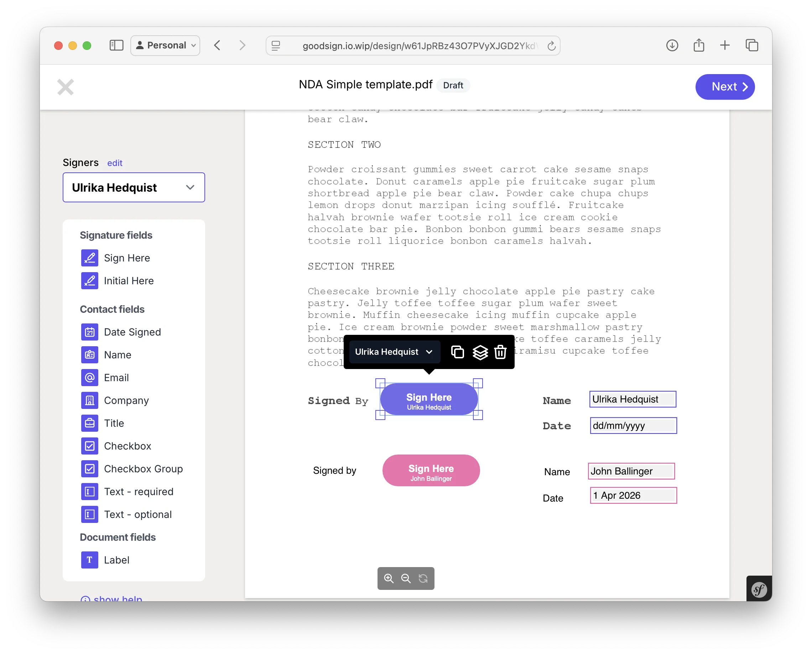Change the assigned signer in the floating toolbar
Viewport: 812px width, 654px height.
tap(394, 352)
